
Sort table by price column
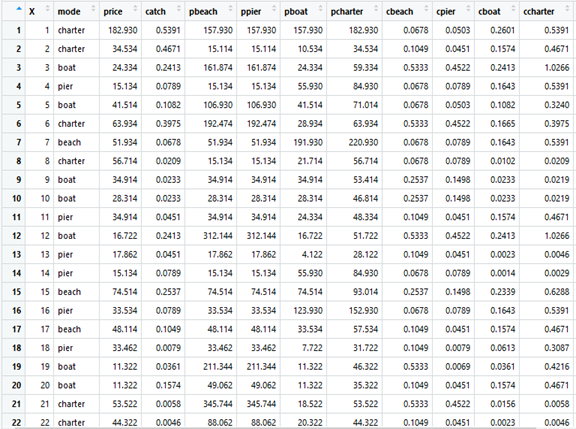(120, 11)
